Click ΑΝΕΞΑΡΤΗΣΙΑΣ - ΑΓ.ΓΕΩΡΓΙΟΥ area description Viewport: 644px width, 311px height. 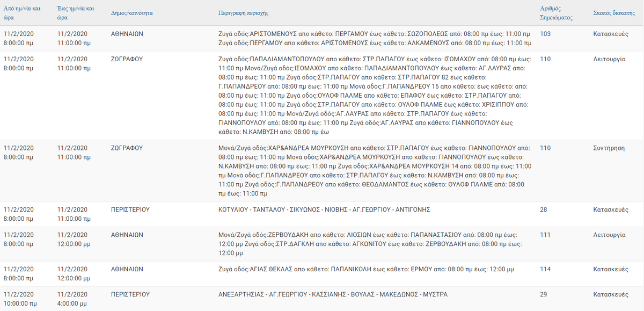(333, 295)
